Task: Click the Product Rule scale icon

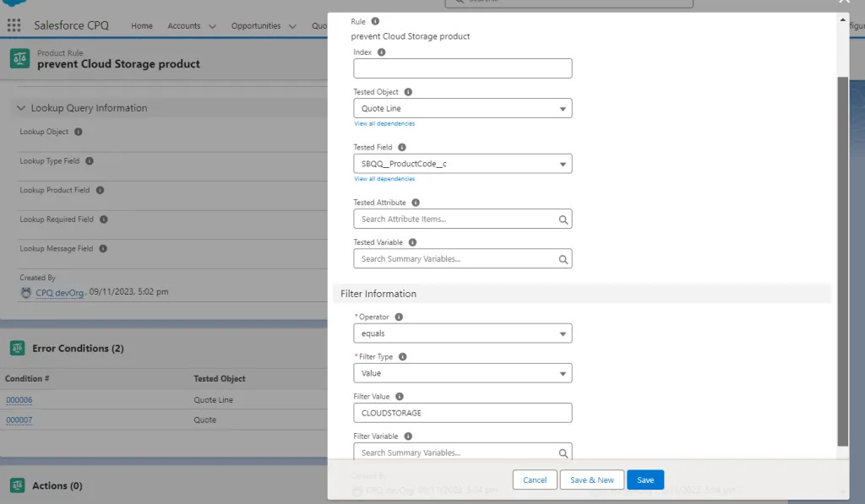Action: [20, 58]
